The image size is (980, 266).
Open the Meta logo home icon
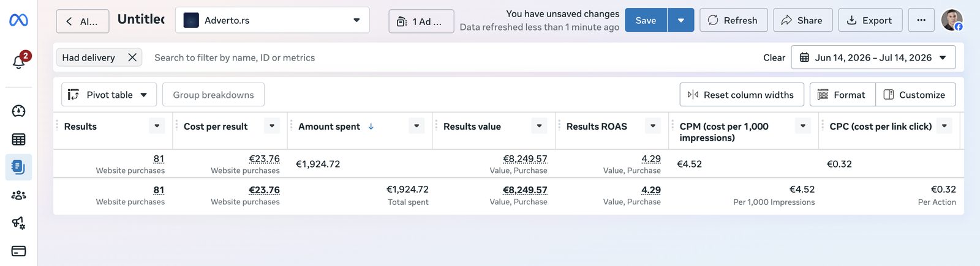click(x=18, y=20)
